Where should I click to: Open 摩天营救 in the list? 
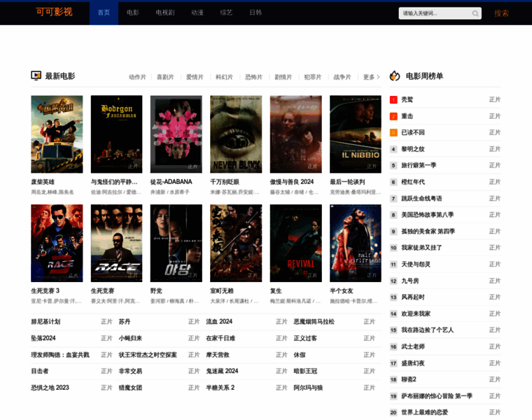coord(218,355)
